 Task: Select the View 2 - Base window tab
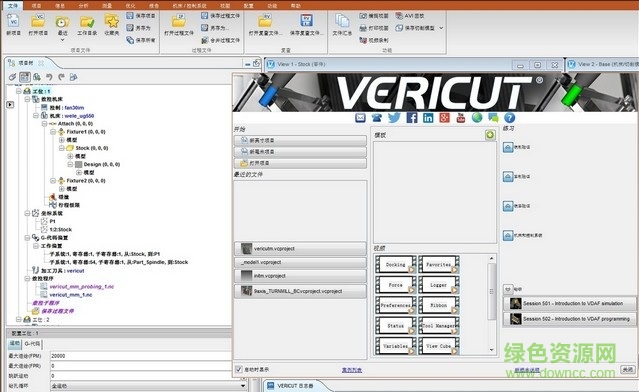[x=604, y=64]
